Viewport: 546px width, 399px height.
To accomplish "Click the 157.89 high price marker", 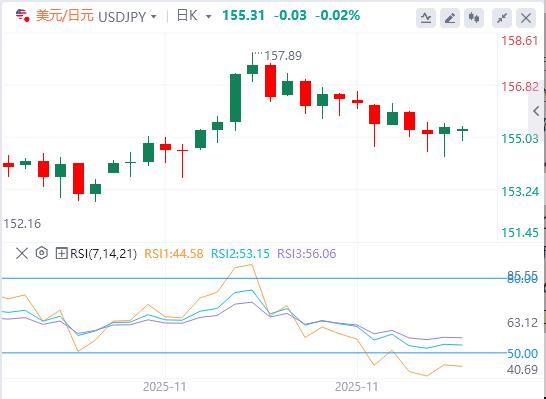I will click(283, 56).
